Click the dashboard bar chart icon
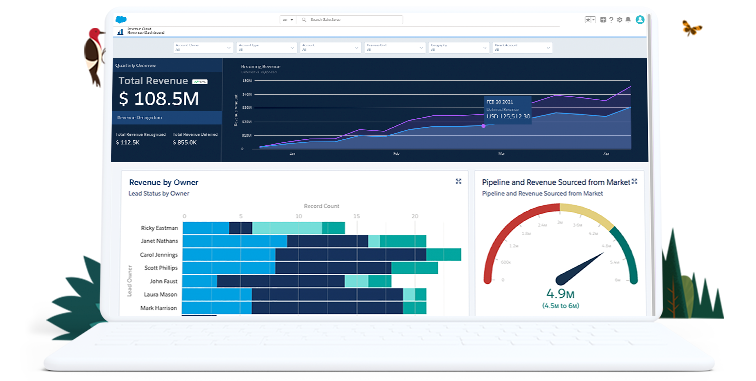The image size is (756, 381). [x=120, y=32]
